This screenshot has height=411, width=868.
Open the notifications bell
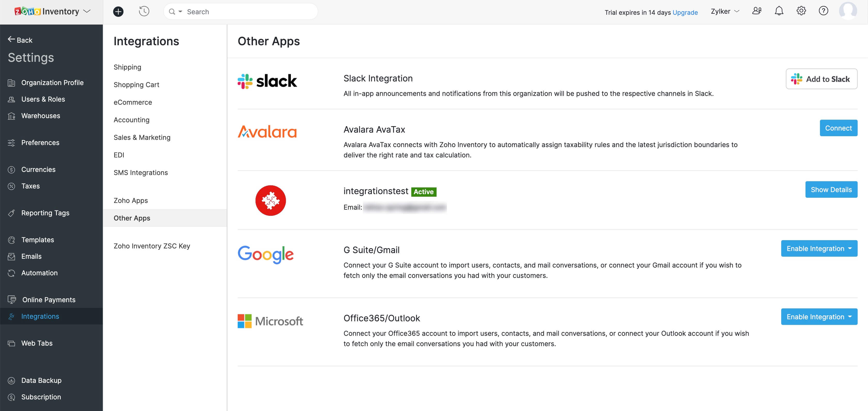(779, 11)
